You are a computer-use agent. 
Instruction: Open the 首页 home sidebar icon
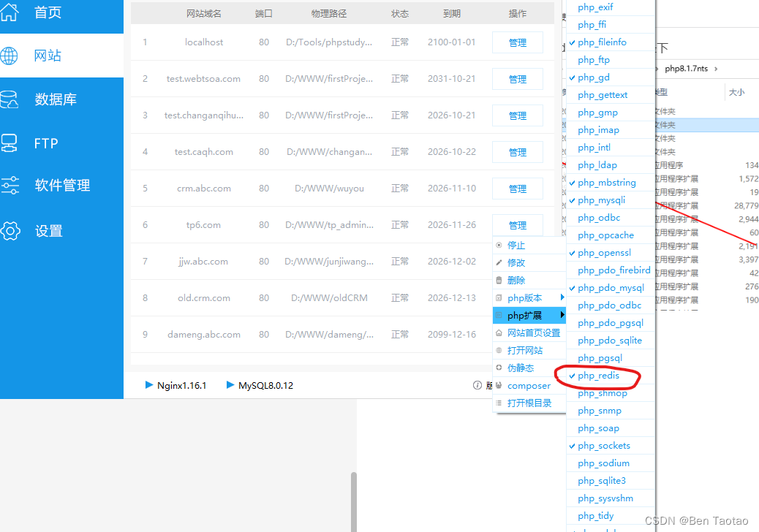tap(11, 12)
